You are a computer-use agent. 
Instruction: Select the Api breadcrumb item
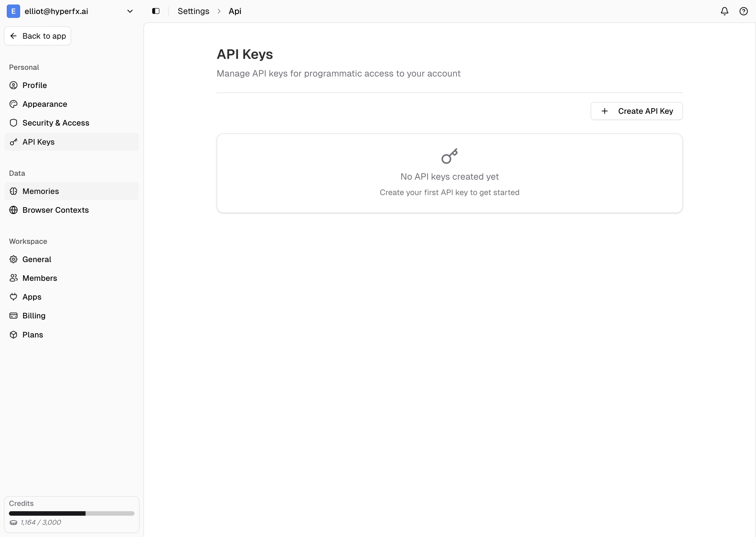click(x=235, y=11)
